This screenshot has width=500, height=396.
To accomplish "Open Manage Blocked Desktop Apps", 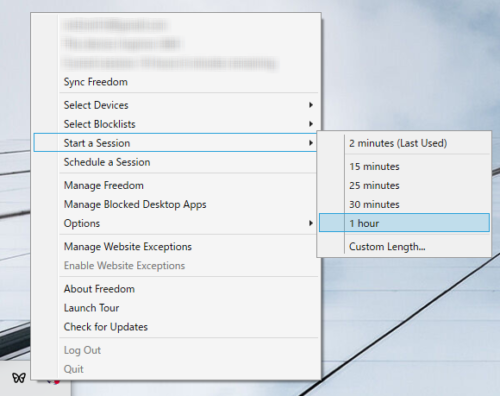I will 176,204.
